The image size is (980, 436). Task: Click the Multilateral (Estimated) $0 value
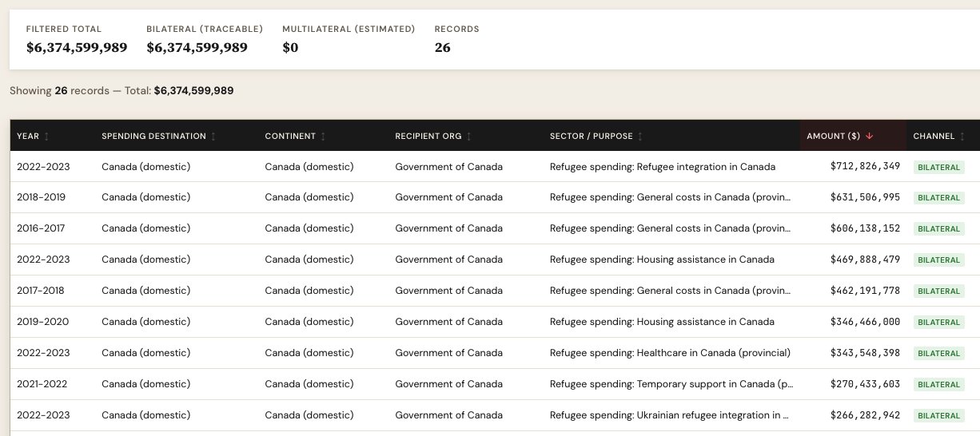click(x=290, y=47)
